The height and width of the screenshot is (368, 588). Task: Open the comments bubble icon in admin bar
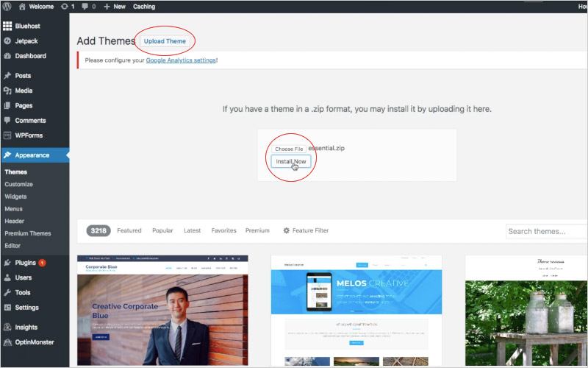pos(85,7)
